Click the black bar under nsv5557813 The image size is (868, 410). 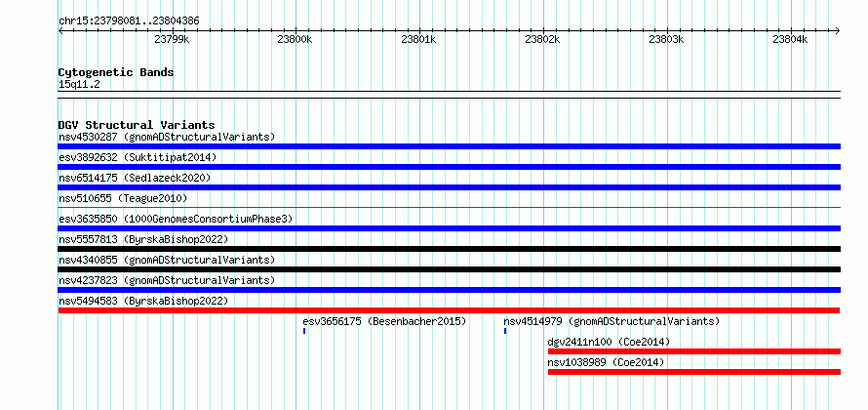coord(450,249)
